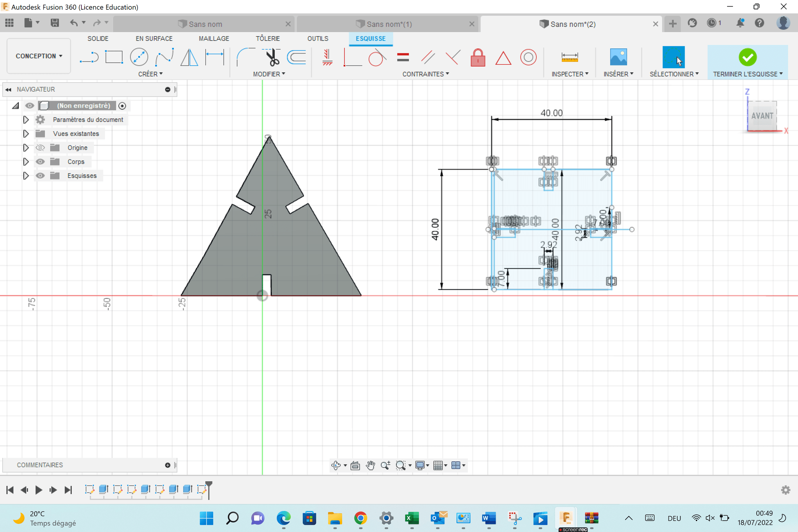Screen dimensions: 798x532
Task: Select the Rectangle sketch tool
Action: point(114,57)
